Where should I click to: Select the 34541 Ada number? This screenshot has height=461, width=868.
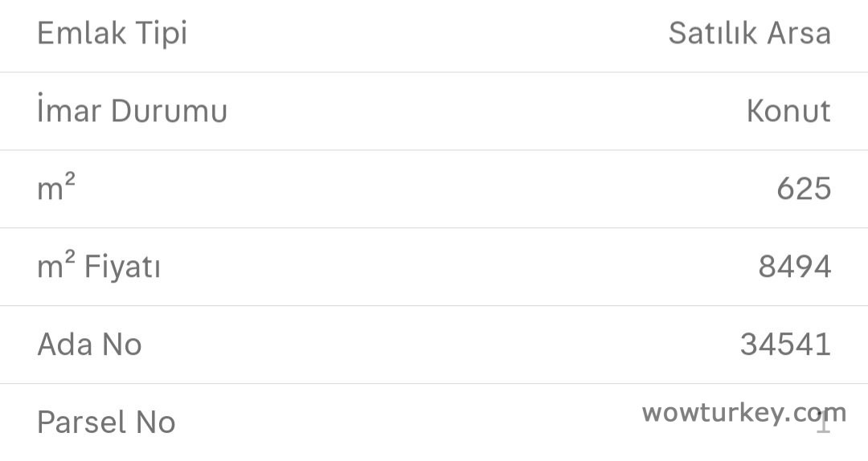[785, 345]
